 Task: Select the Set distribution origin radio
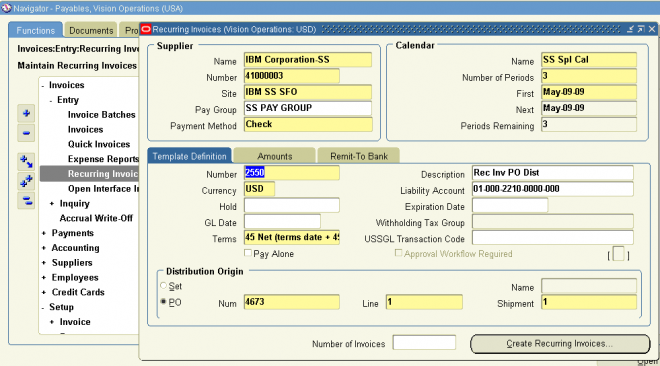[164, 286]
